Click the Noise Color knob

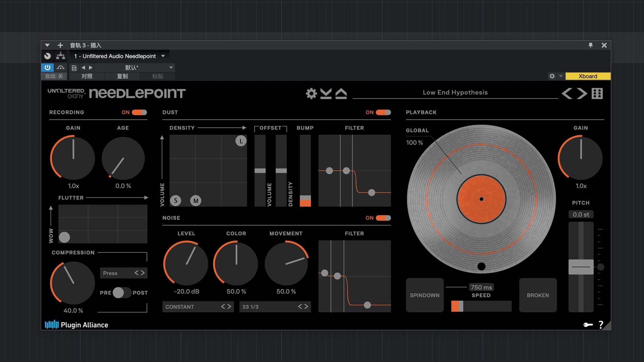[236, 263]
